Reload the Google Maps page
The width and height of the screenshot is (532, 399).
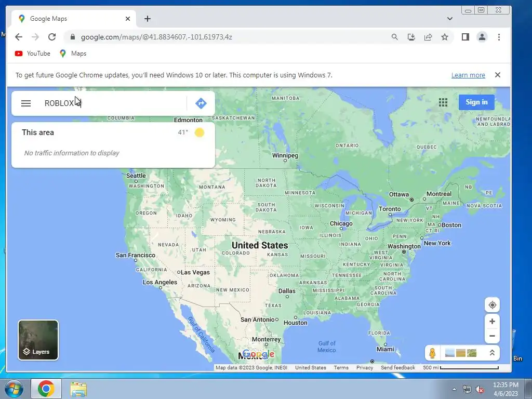(x=52, y=37)
